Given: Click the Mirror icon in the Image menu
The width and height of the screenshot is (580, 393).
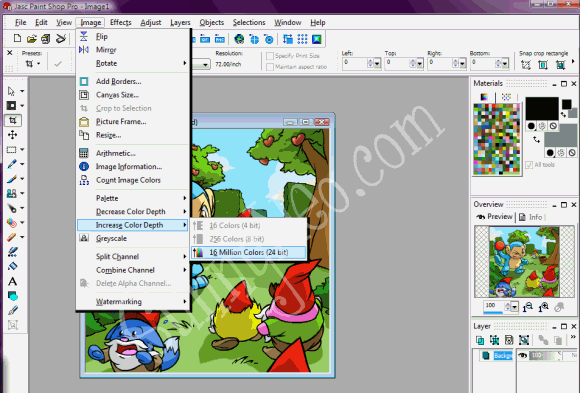Looking at the screenshot, I should (84, 50).
